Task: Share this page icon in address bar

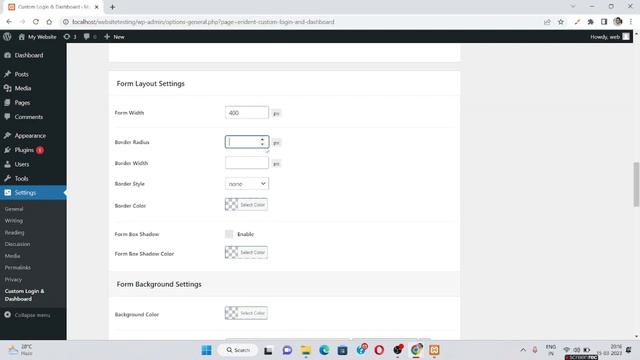Action: point(547,22)
